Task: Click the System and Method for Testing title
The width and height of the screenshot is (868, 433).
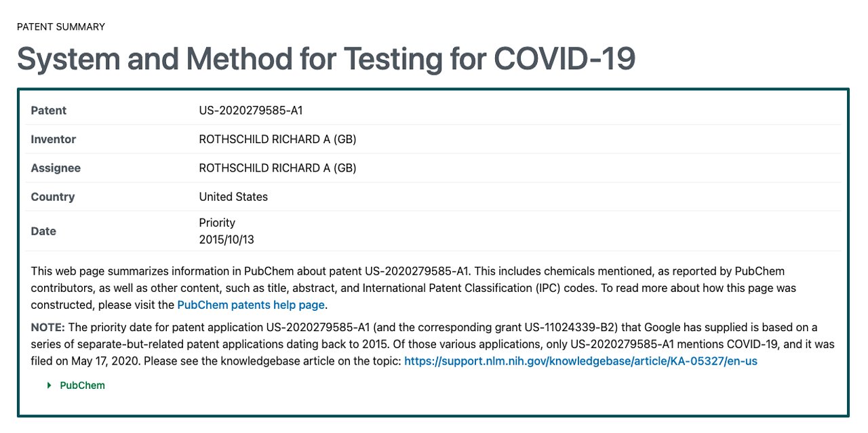Action: (x=326, y=59)
